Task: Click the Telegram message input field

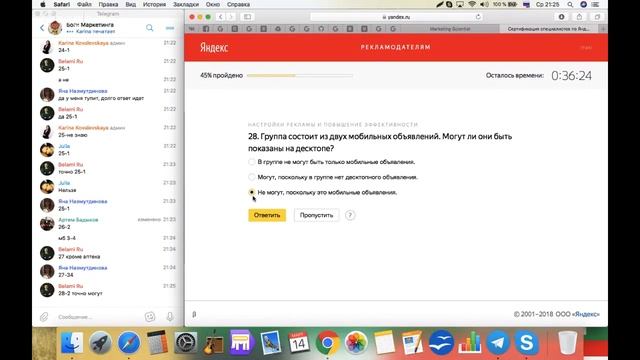Action: pyautogui.click(x=98, y=317)
